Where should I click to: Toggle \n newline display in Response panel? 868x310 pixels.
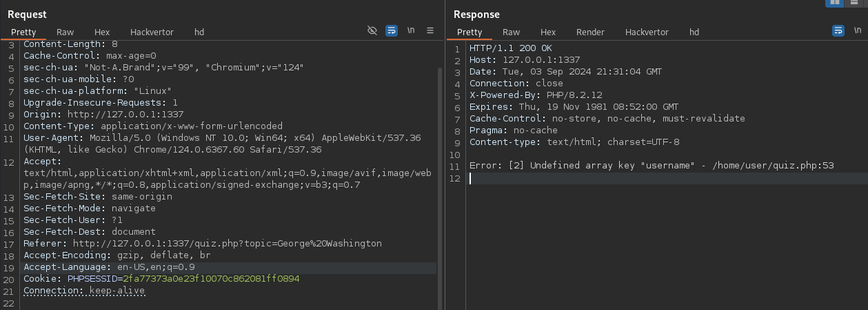(858, 30)
